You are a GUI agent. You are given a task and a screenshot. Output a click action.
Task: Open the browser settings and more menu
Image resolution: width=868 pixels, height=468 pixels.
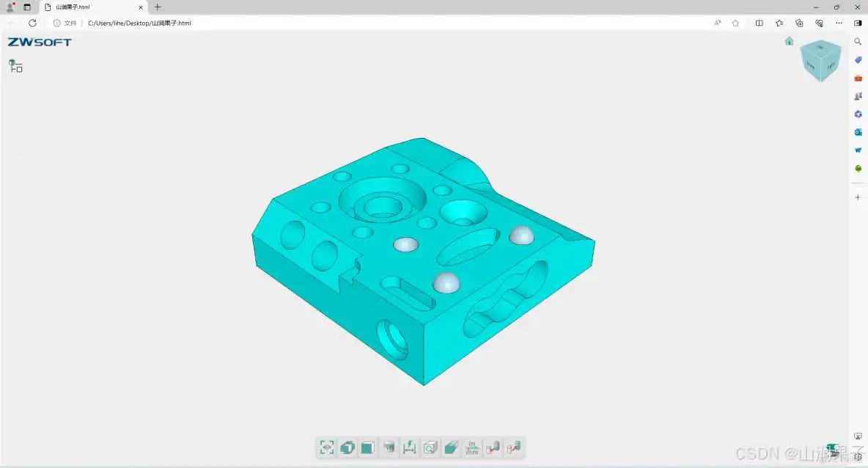click(x=839, y=23)
